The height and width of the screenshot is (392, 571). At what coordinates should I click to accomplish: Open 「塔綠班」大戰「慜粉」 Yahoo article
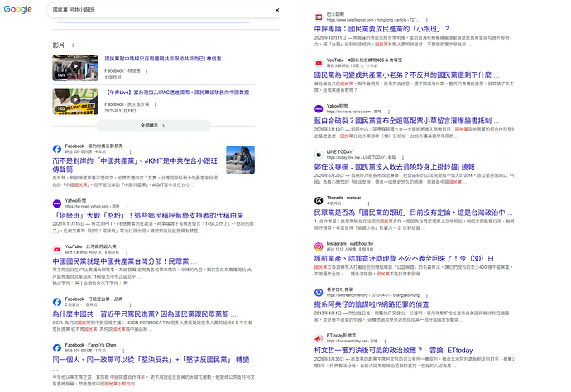(152, 216)
